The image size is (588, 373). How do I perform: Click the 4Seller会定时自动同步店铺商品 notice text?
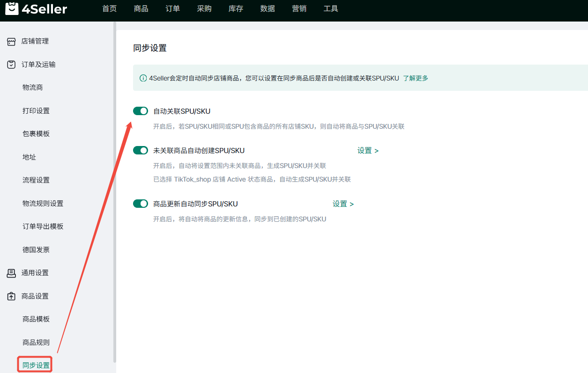click(x=274, y=78)
